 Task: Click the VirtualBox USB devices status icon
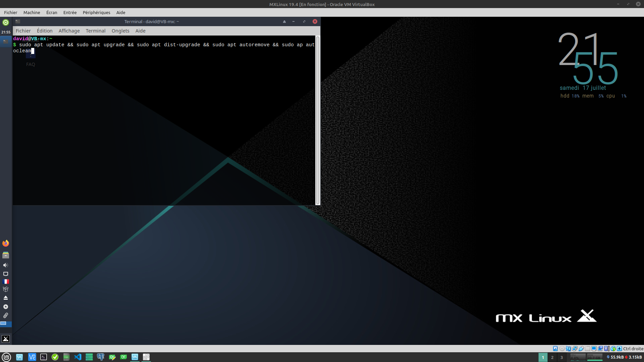(x=581, y=349)
